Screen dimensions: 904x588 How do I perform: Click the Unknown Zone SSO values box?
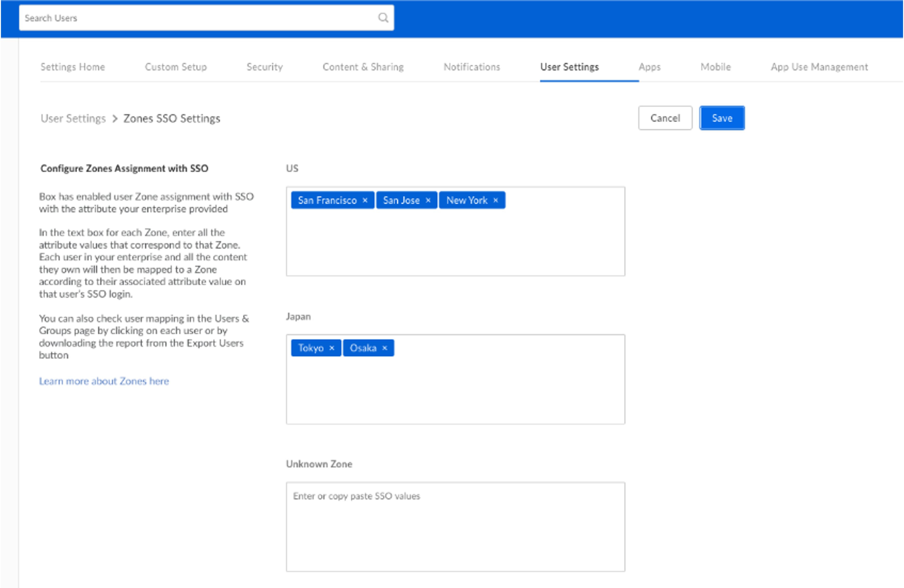coord(455,526)
